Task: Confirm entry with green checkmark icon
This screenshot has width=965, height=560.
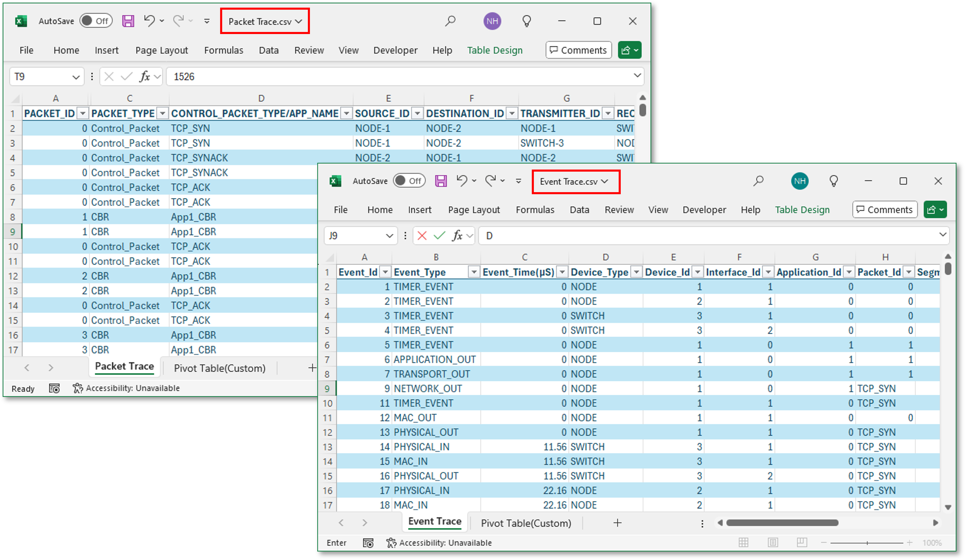Action: point(439,235)
